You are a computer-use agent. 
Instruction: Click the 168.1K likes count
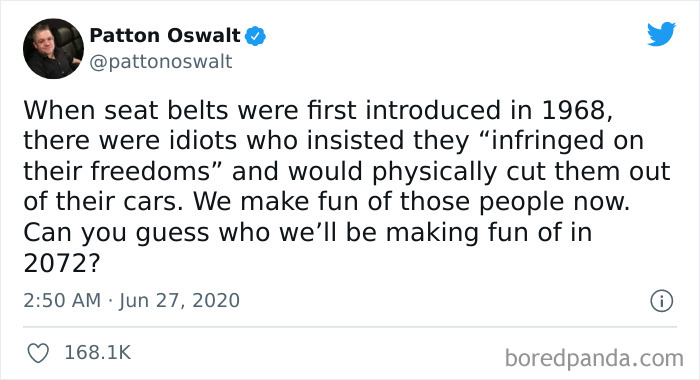pos(98,353)
